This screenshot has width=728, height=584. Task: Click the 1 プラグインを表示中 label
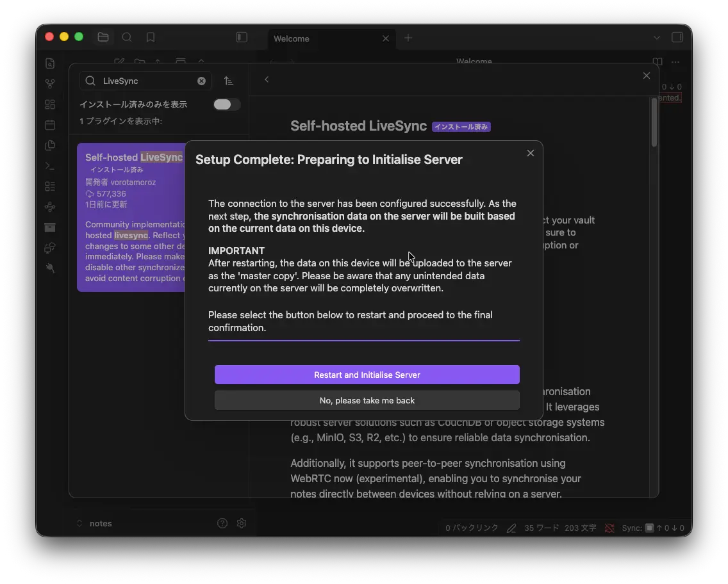pos(120,121)
